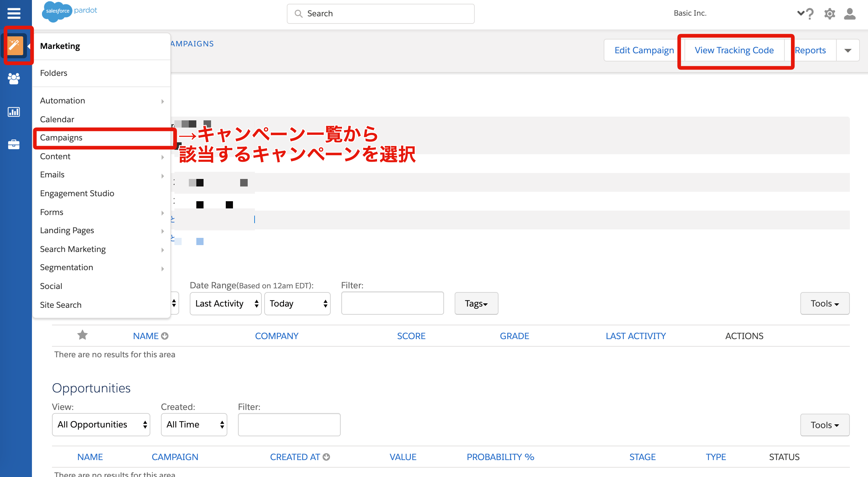Click the CREATED AT sort arrow icon

pyautogui.click(x=326, y=457)
